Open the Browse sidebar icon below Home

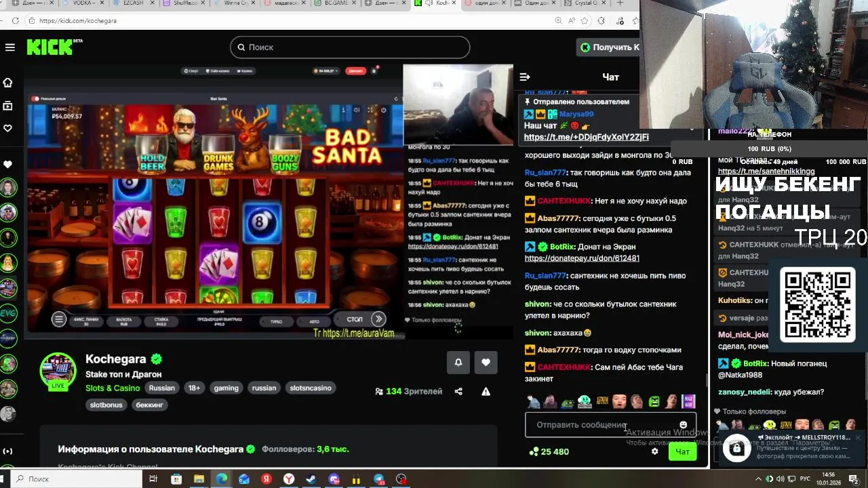pos(8,106)
